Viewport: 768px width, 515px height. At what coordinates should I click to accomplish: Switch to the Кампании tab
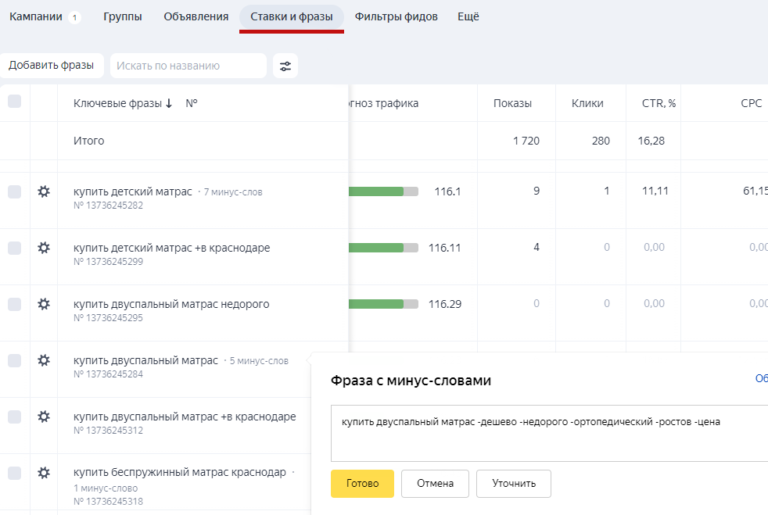(x=36, y=17)
